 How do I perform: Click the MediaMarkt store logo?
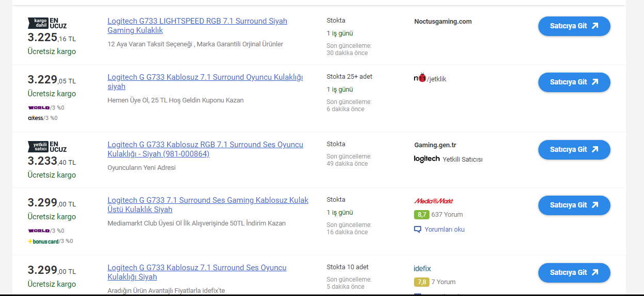tap(434, 201)
